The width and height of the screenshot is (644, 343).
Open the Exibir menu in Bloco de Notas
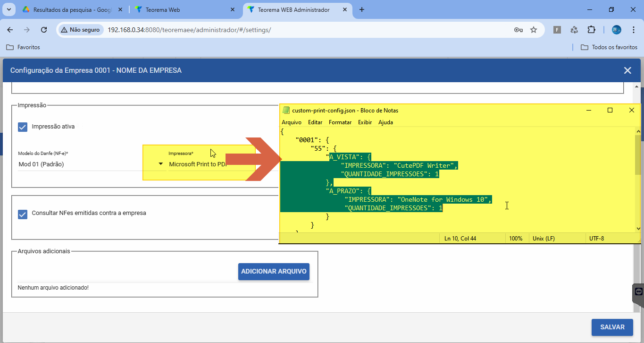tap(365, 122)
